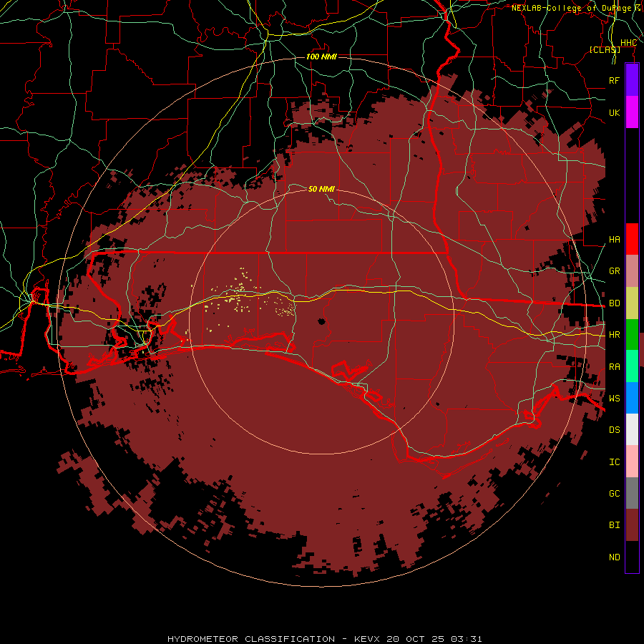Click the RA legend label
Viewport: 644px width, 644px height.
tap(615, 367)
